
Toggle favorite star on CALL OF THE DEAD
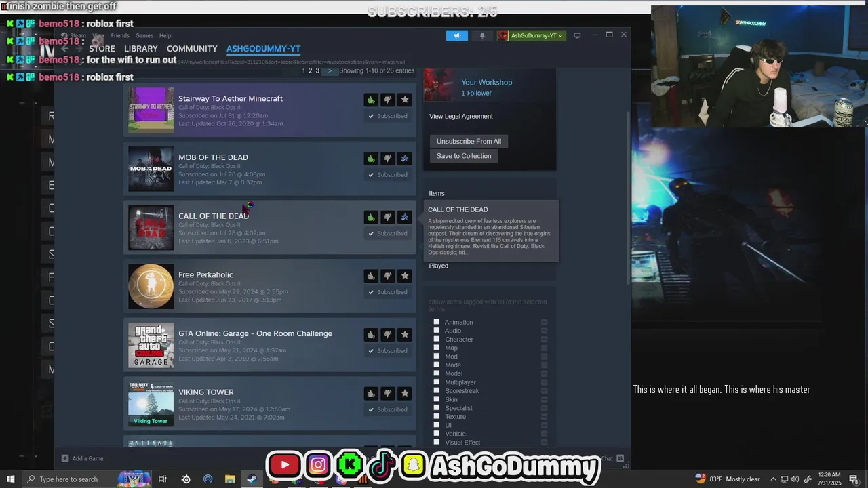tap(405, 217)
